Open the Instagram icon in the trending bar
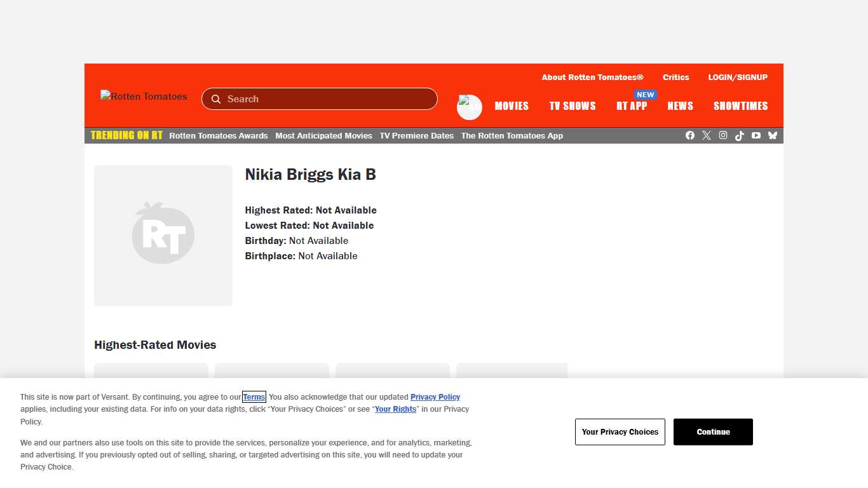The width and height of the screenshot is (868, 488). (723, 135)
